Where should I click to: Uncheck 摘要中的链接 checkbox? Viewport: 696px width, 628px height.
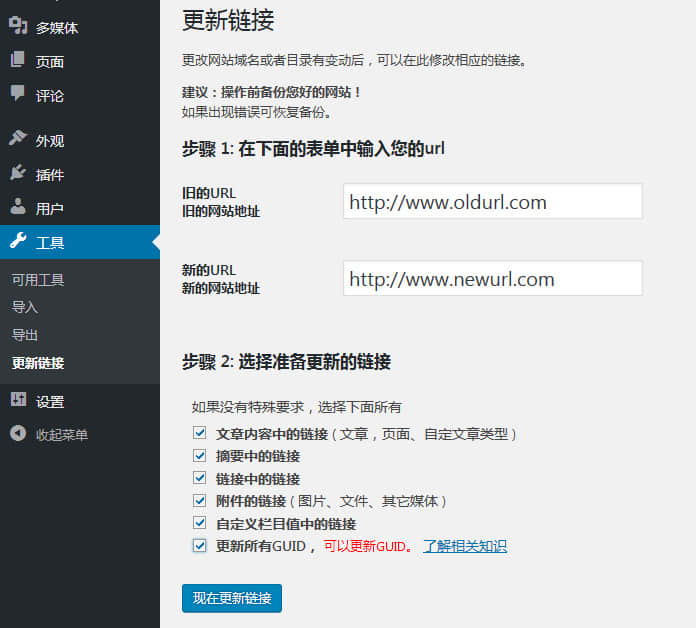[199, 455]
